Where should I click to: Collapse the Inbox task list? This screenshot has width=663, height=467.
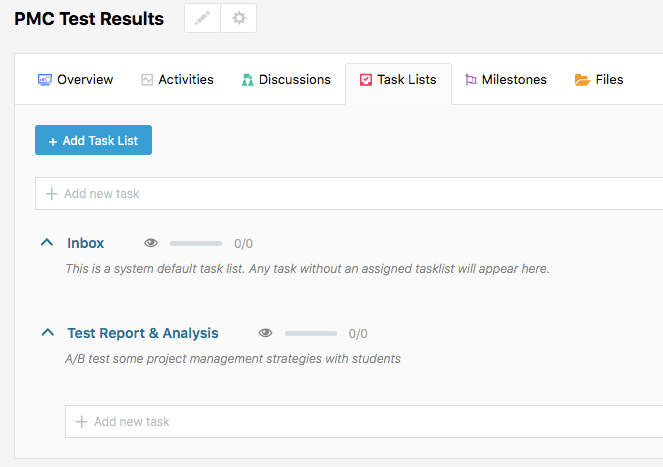click(47, 242)
